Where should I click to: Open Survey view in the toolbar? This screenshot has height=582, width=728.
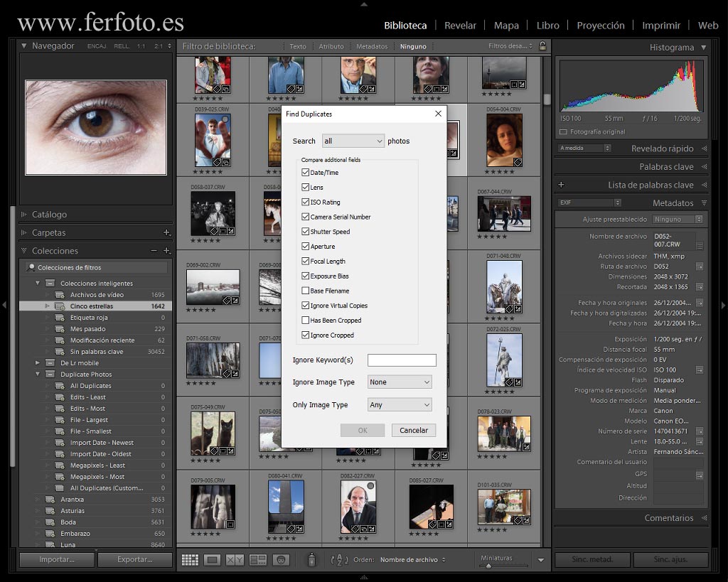point(257,560)
